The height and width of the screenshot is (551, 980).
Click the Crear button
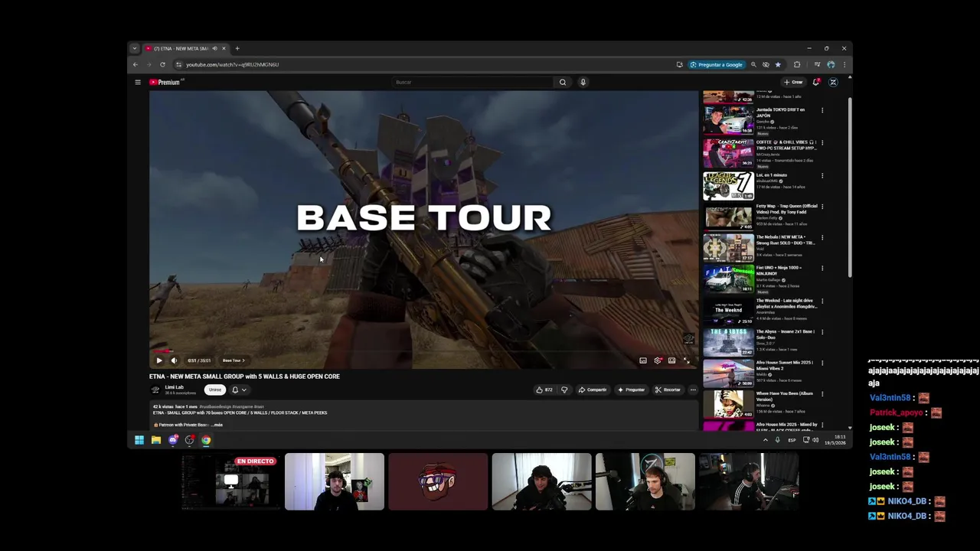(793, 82)
